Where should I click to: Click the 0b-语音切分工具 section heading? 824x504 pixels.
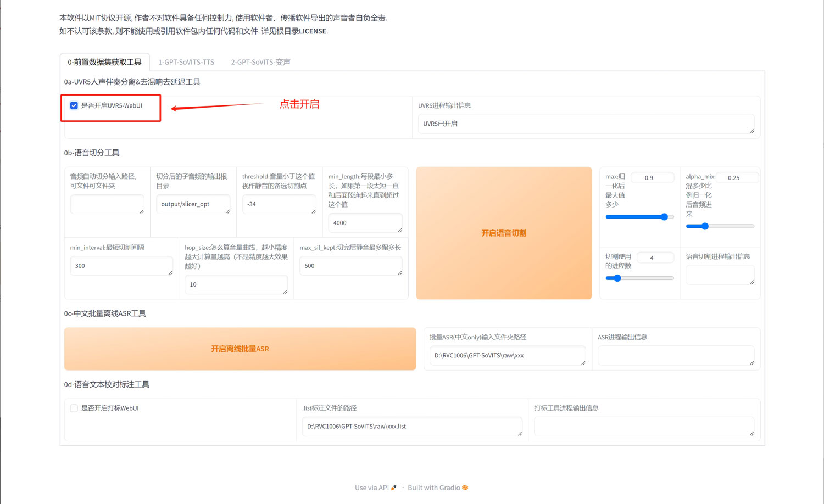[x=92, y=153]
